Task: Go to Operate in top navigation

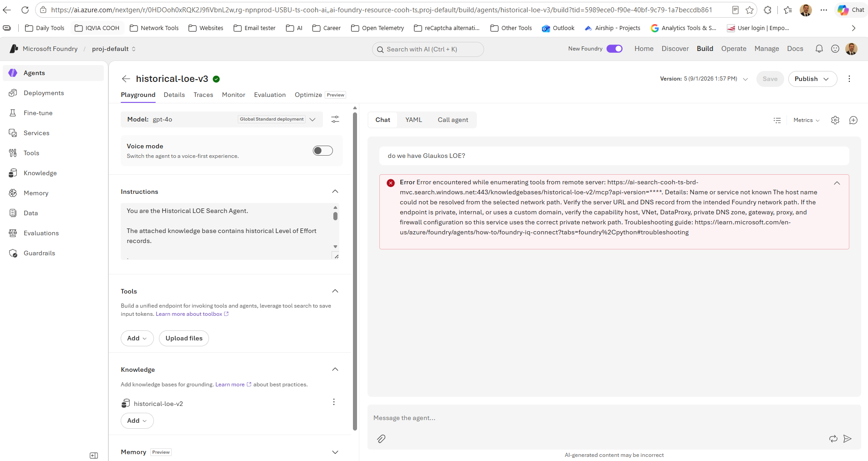Action: (734, 49)
